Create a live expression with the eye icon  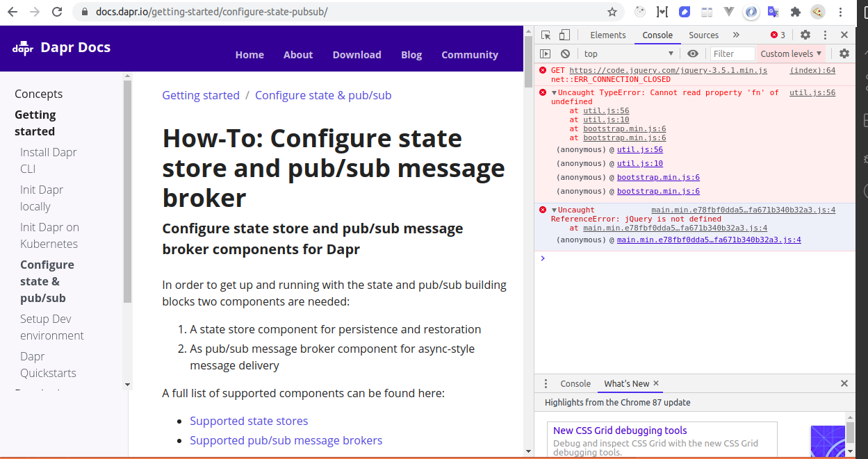point(693,53)
